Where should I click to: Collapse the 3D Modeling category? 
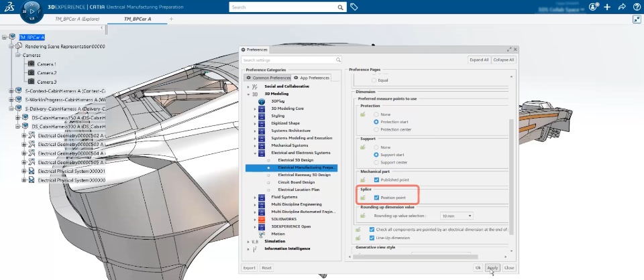coord(248,94)
